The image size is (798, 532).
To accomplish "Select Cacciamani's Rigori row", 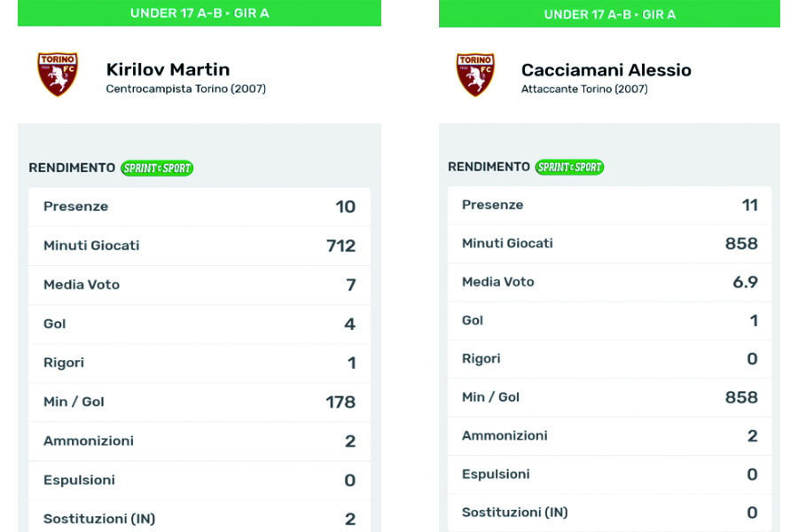I will 609,358.
